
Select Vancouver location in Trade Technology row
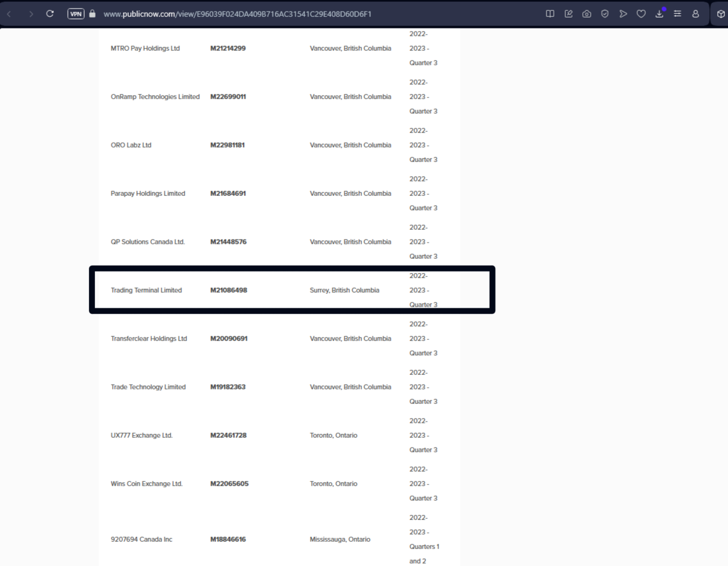click(x=350, y=387)
